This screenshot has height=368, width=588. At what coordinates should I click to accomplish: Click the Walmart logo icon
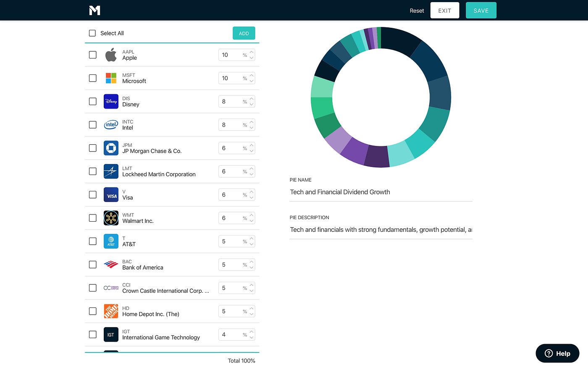111,218
